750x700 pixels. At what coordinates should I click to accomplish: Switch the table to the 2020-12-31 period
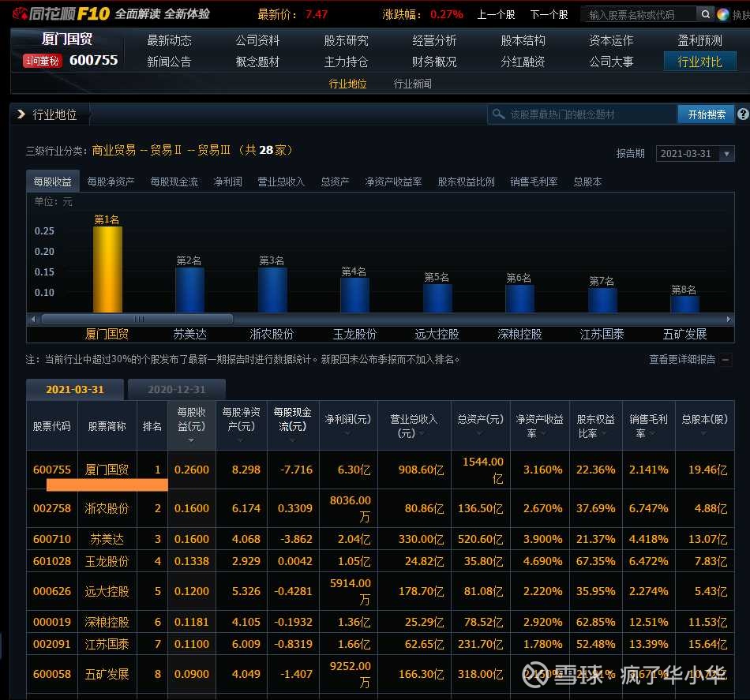[177, 390]
